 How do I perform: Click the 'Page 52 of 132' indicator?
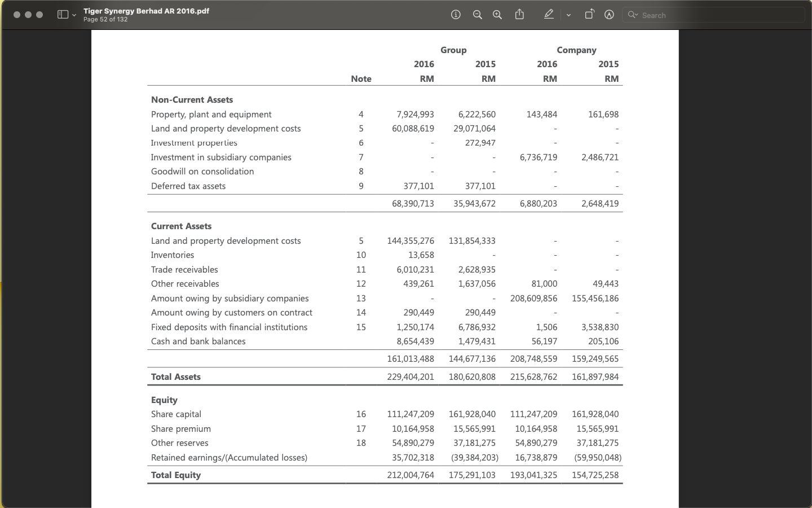coord(105,19)
